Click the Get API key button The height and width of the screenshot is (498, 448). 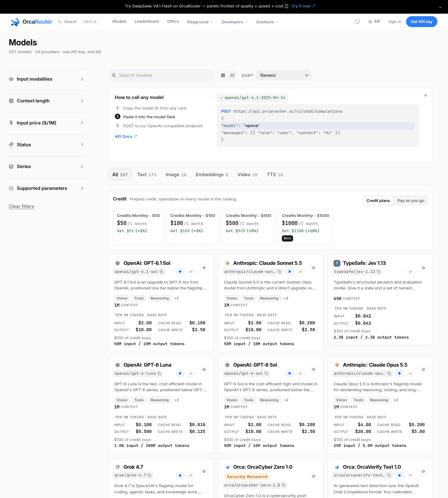(422, 22)
